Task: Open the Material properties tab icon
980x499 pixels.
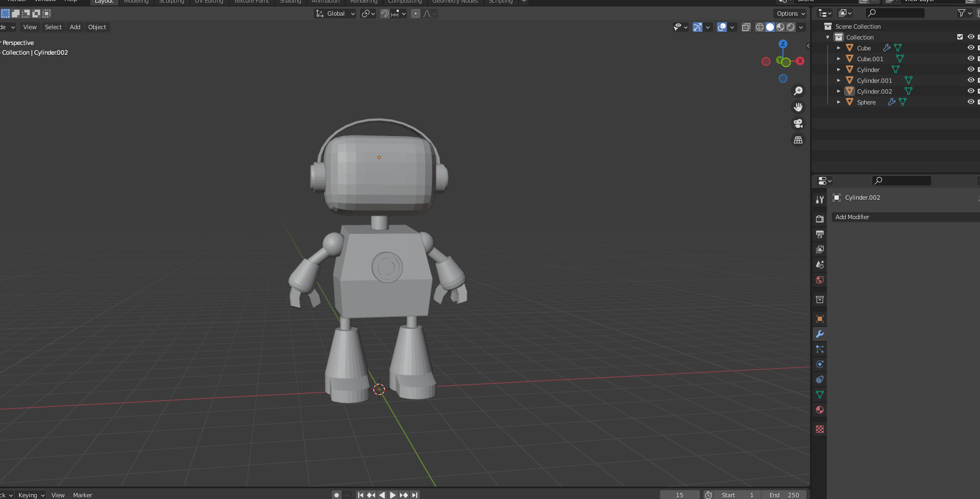Action: (x=820, y=410)
